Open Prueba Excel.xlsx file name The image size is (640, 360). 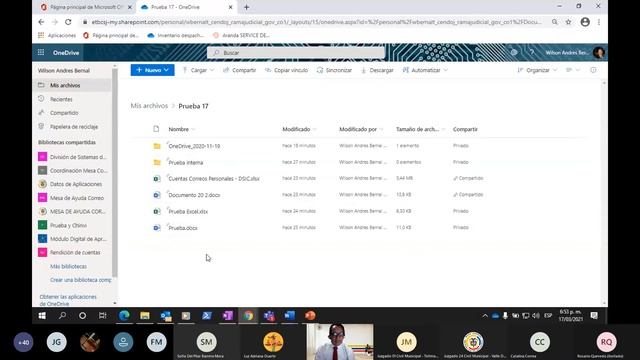(188, 211)
